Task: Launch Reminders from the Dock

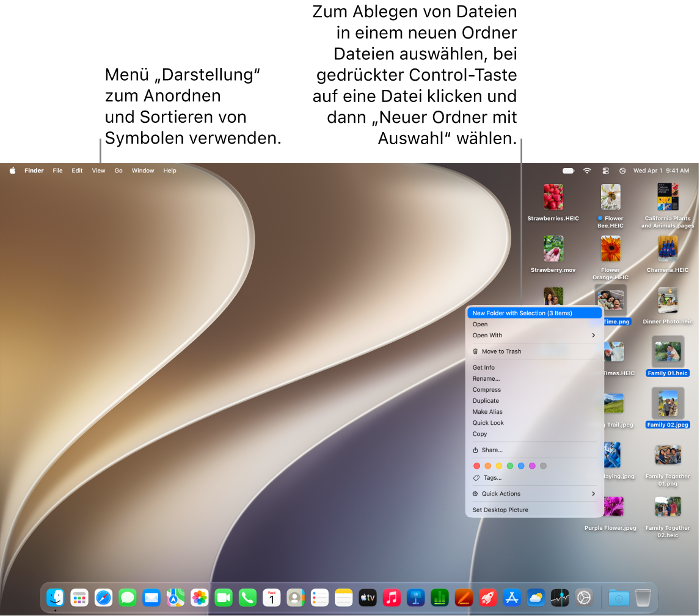Action: point(319,598)
